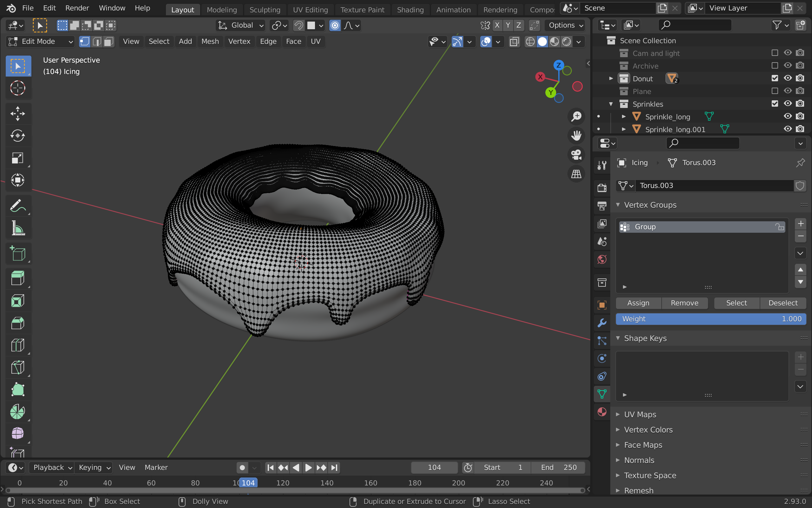
Task: Open the Physics properties tab
Action: 602,358
